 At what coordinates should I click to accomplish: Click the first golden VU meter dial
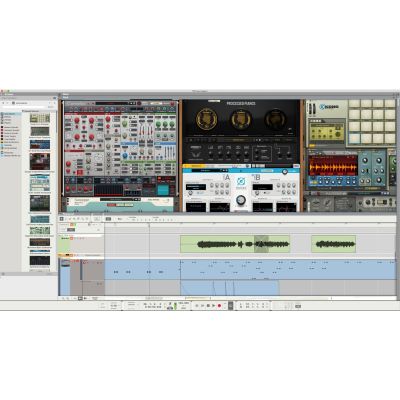point(207,119)
